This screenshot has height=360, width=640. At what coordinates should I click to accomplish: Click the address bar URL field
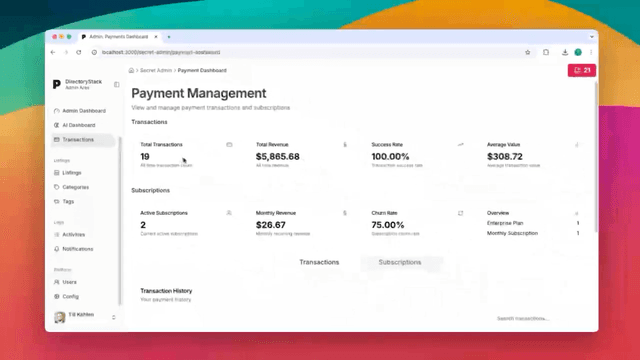310,52
